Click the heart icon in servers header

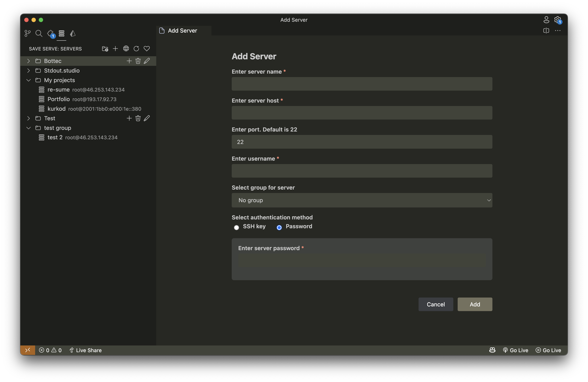pyautogui.click(x=147, y=49)
